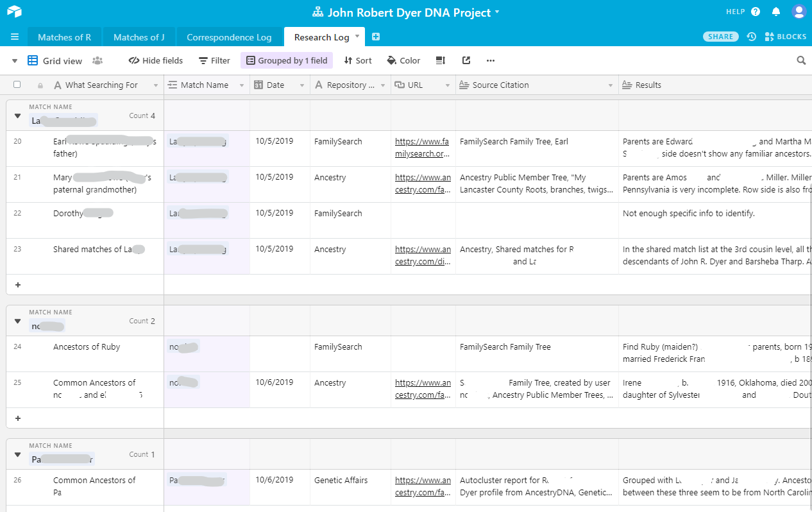The height and width of the screenshot is (512, 812).
Task: Open revision history clock icon
Action: 752,37
